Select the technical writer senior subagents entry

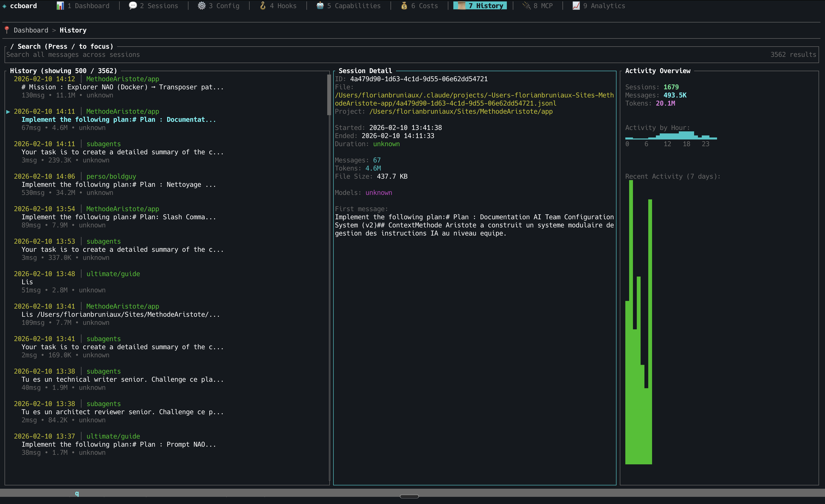point(122,379)
